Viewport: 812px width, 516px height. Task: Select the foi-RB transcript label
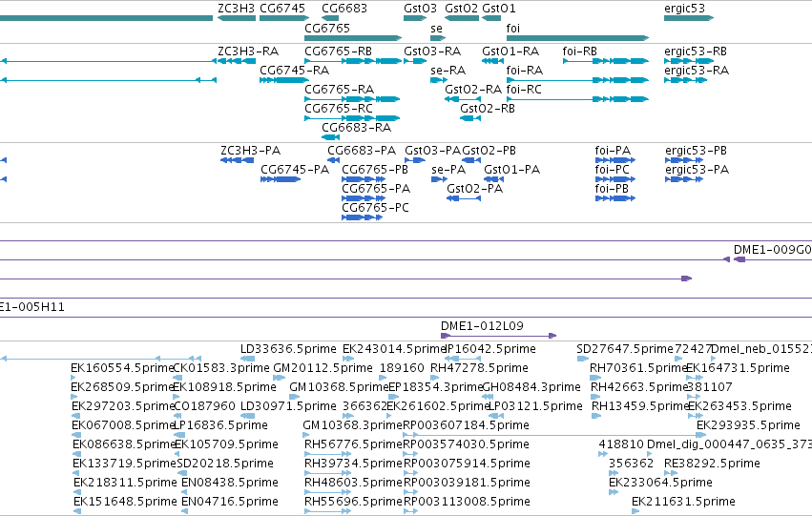(580, 52)
